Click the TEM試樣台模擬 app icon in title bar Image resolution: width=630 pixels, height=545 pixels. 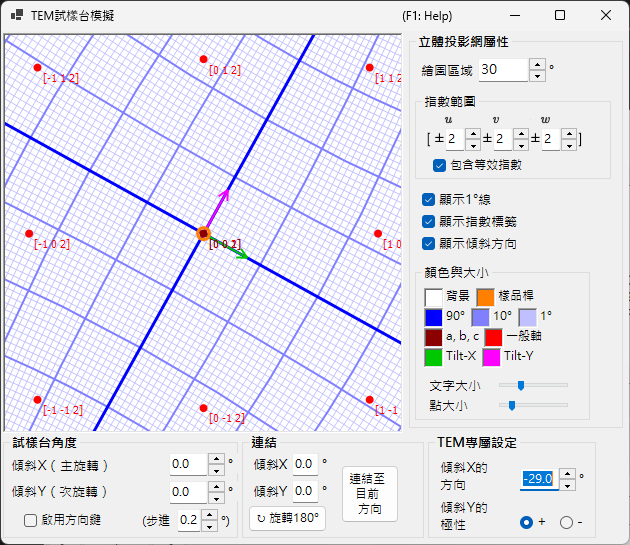pyautogui.click(x=17, y=16)
